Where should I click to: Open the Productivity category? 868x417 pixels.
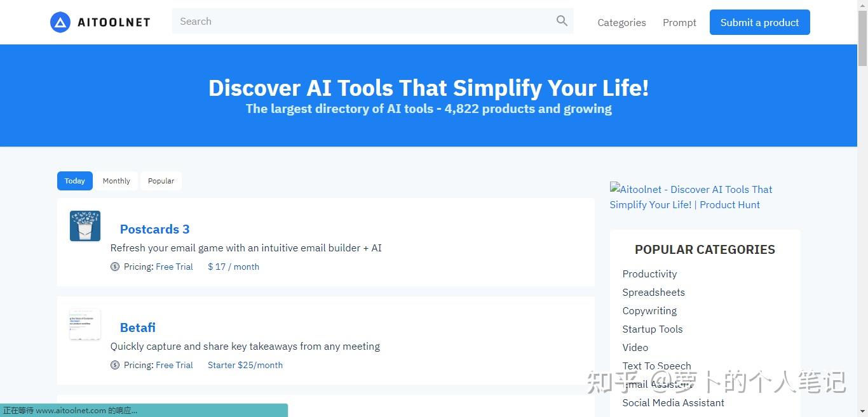[x=649, y=274]
